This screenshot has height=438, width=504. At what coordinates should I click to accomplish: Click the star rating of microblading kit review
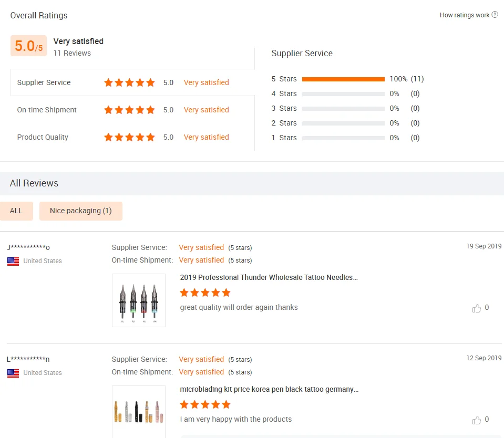[205, 404]
